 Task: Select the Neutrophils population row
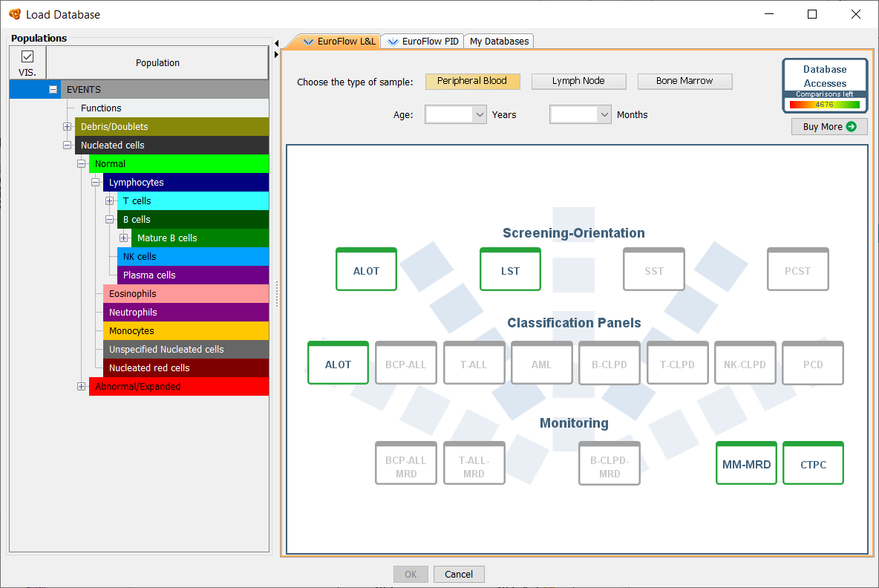[x=186, y=312]
